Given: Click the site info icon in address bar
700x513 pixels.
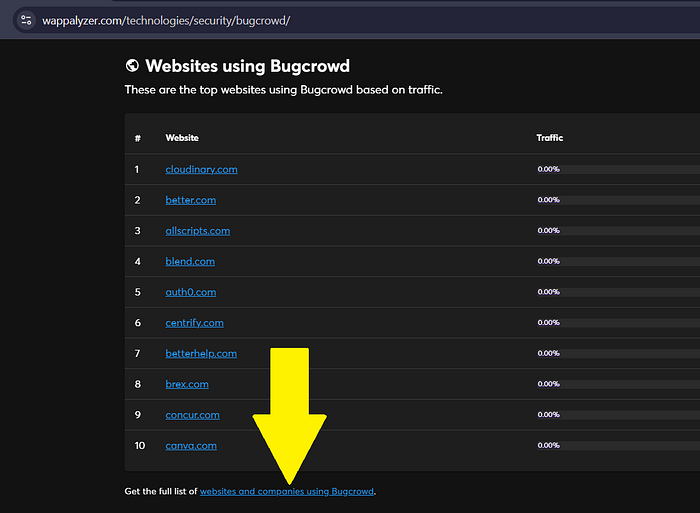Looking at the screenshot, I should pyautogui.click(x=26, y=20).
